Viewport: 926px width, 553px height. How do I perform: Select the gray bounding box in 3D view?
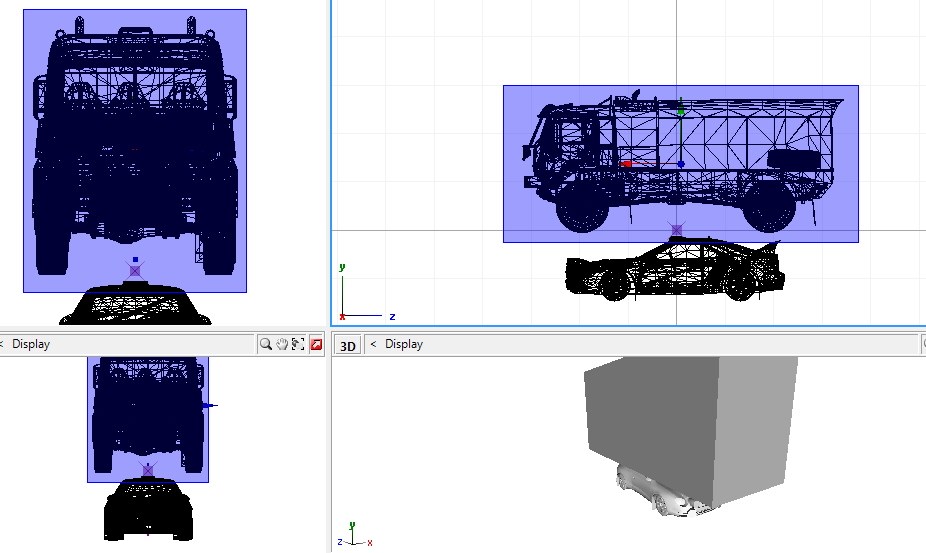pos(690,420)
